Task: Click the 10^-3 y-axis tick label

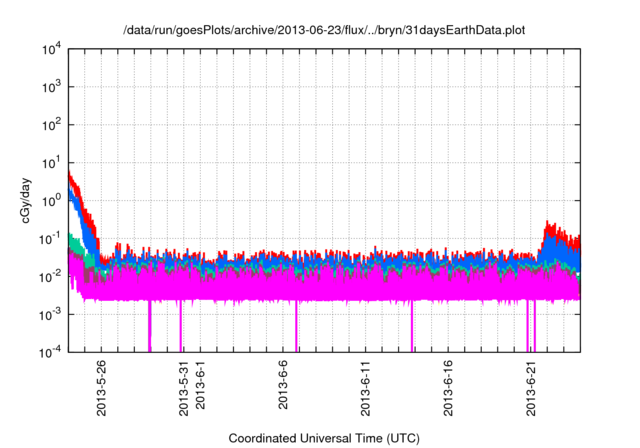Action: (51, 315)
